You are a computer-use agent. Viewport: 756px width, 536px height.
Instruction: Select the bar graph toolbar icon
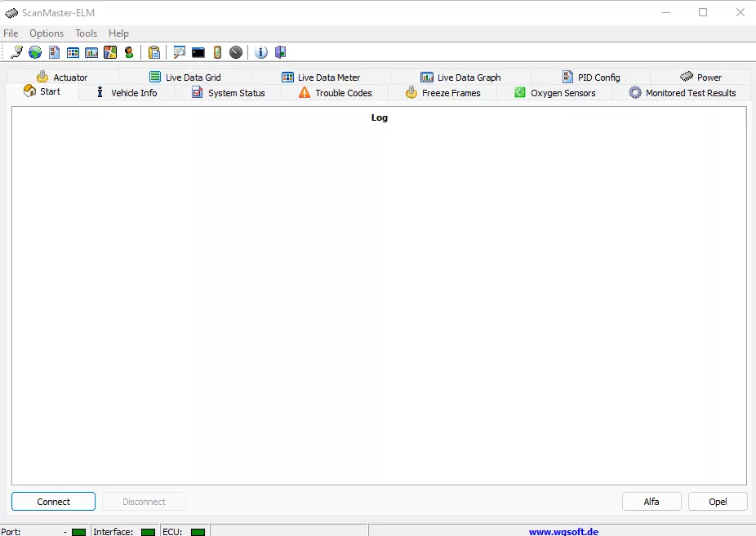tap(91, 51)
